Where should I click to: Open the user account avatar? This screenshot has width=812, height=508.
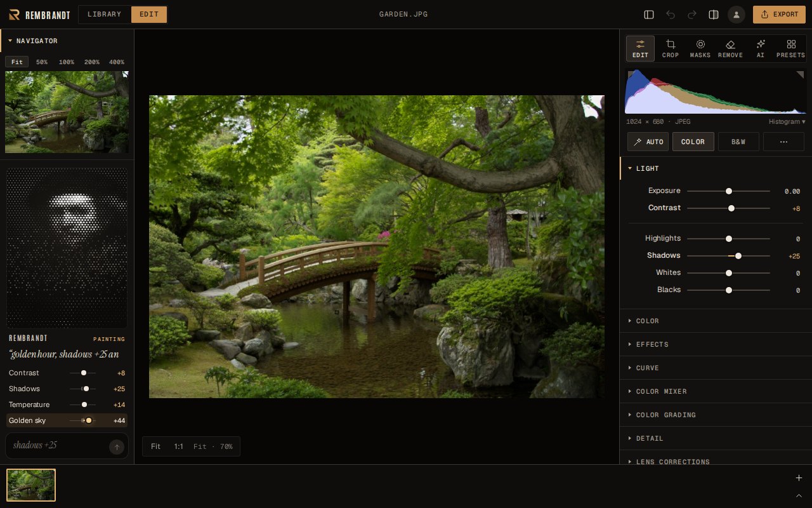(737, 14)
